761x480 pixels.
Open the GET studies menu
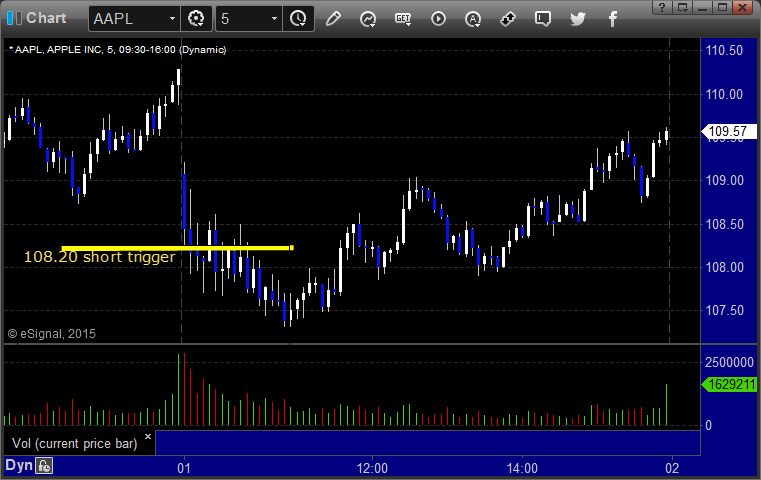(x=403, y=19)
